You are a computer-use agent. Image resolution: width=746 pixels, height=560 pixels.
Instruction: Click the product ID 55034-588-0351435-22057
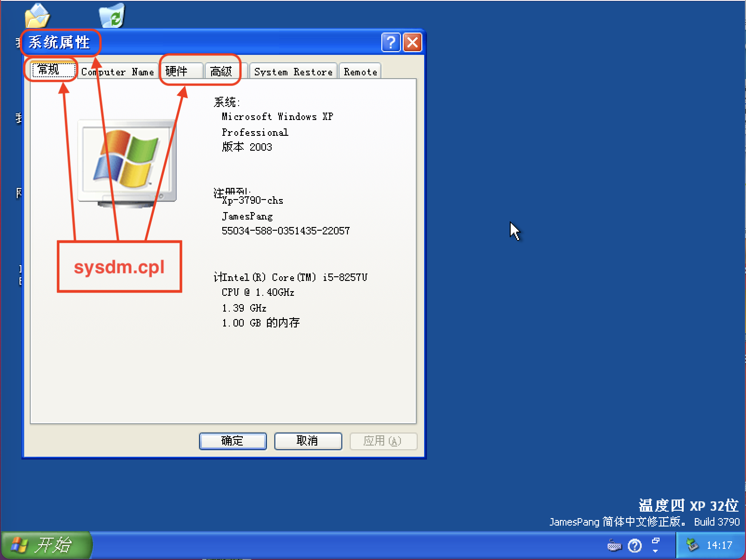point(286,231)
